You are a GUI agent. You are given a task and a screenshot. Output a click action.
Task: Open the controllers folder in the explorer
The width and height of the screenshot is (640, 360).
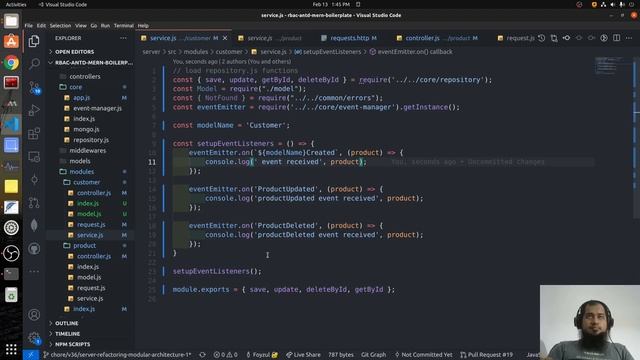coord(84,76)
